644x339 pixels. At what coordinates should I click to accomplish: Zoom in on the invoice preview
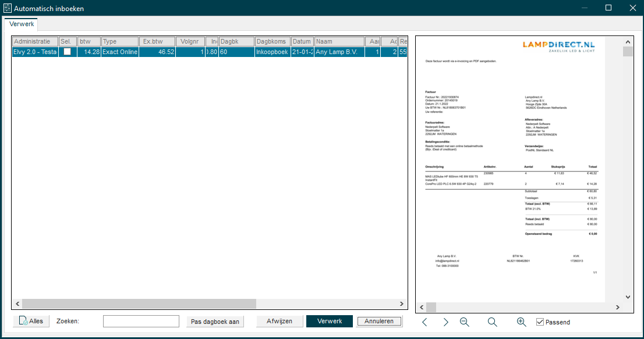(522, 322)
